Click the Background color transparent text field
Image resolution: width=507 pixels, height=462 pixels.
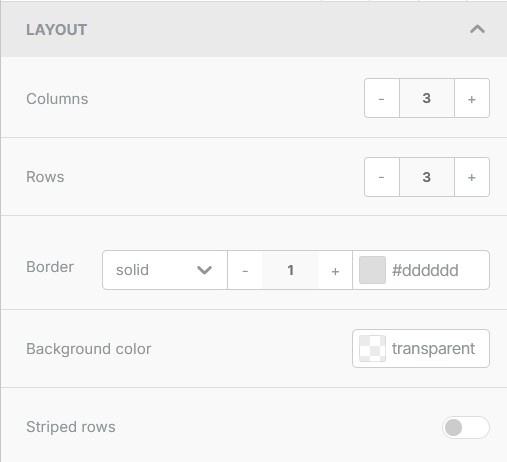[x=433, y=349]
